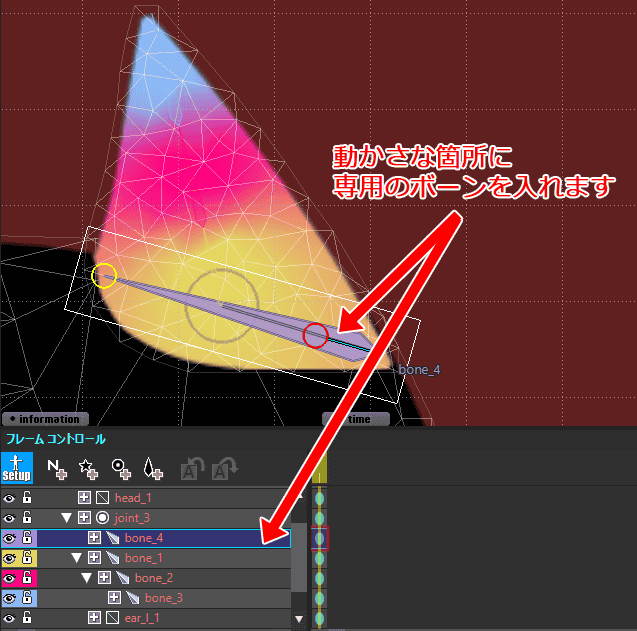
Task: Toggle the Setup mode button
Action: click(17, 468)
